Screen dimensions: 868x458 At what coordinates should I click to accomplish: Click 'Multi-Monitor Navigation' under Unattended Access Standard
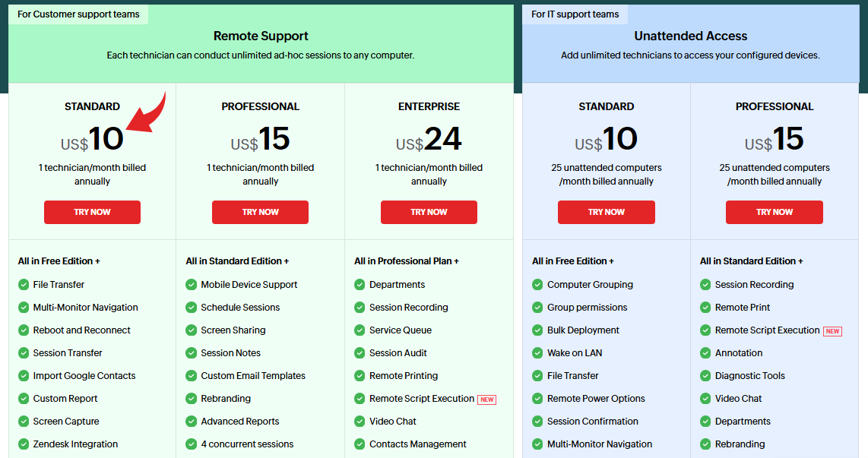point(600,444)
